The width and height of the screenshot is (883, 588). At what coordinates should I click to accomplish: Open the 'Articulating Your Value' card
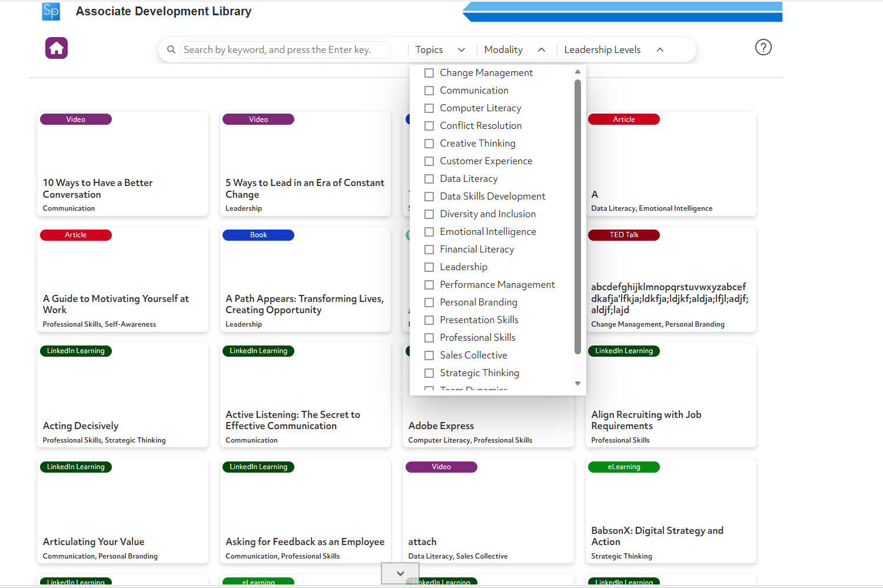point(122,511)
